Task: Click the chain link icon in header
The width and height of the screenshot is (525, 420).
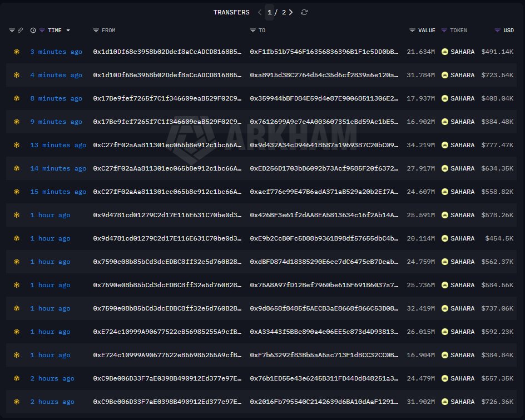Action: pos(21,31)
